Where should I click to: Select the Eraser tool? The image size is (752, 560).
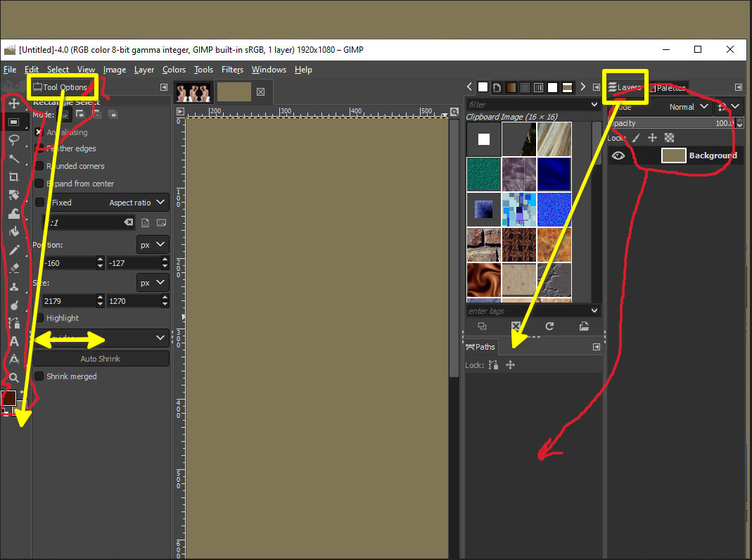(14, 268)
